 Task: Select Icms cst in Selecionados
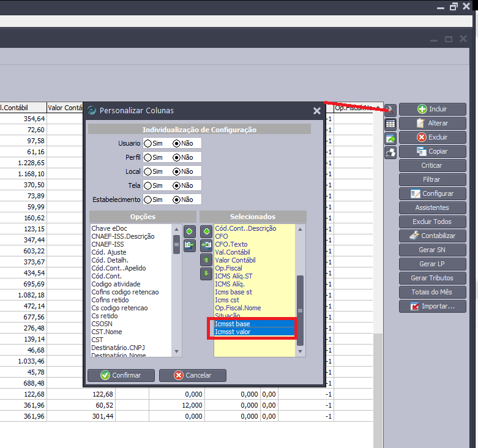pyautogui.click(x=227, y=300)
